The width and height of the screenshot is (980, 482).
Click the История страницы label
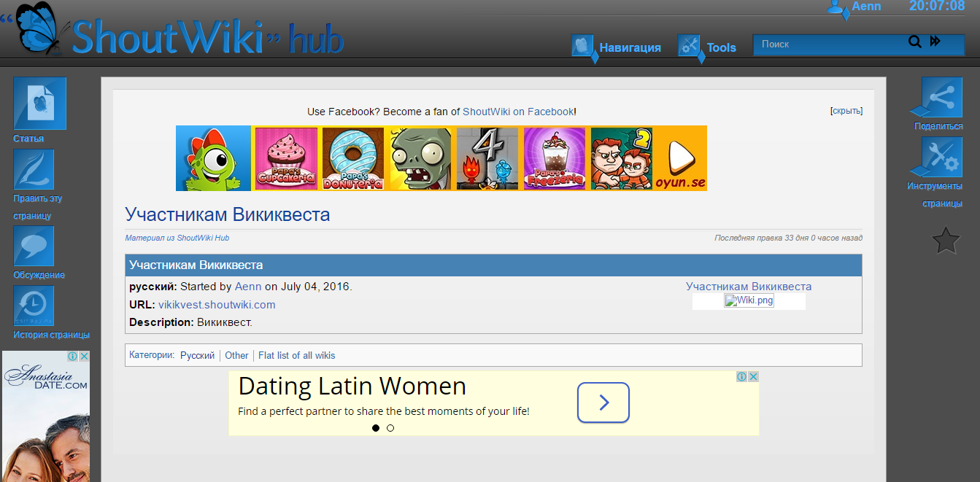pyautogui.click(x=51, y=335)
